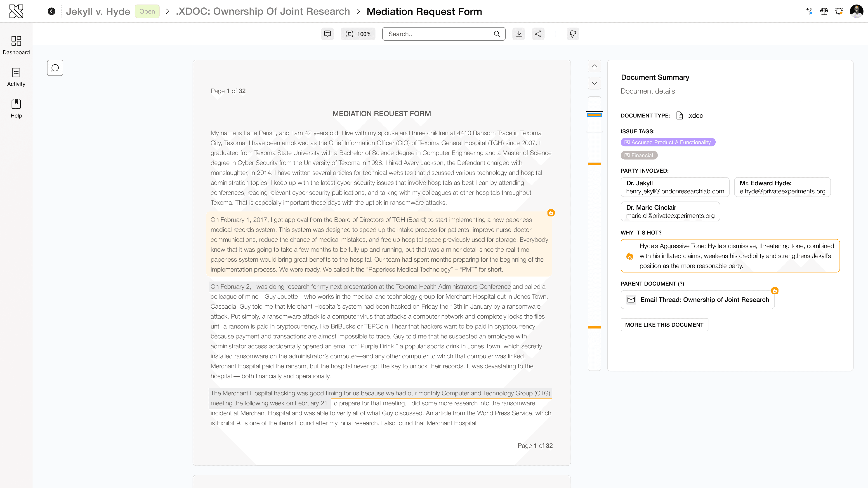This screenshot has width=868, height=488.
Task: Click into the Search field
Action: [x=438, y=34]
